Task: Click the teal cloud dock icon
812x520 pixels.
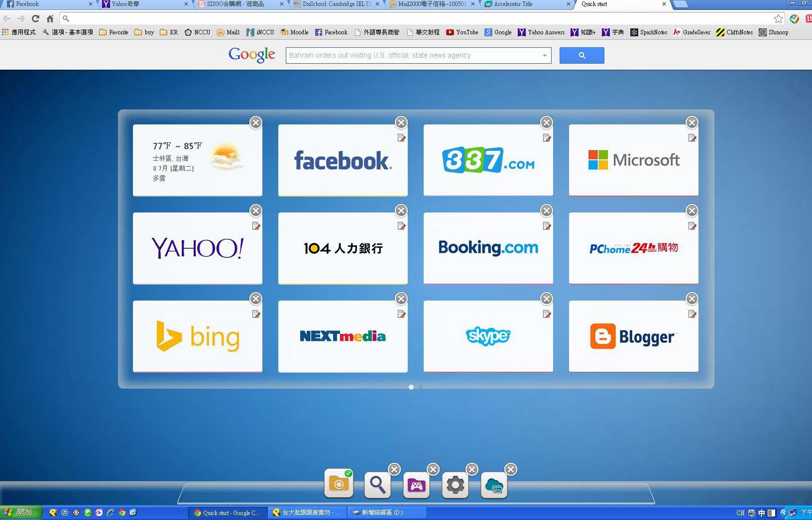Action: (494, 485)
